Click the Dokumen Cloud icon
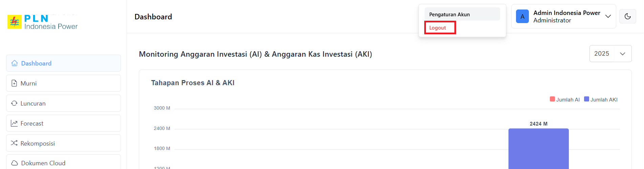Screen dimensions: 644x169 coord(15,163)
